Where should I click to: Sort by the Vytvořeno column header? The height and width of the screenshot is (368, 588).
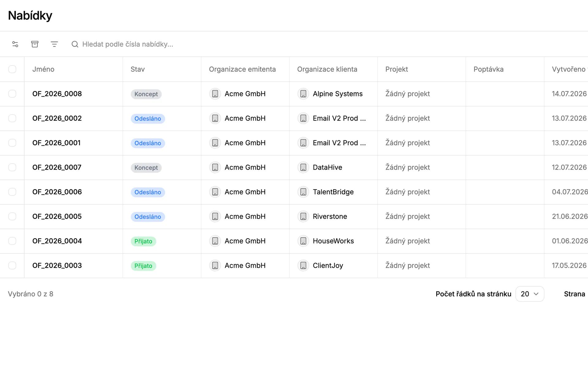(x=569, y=69)
